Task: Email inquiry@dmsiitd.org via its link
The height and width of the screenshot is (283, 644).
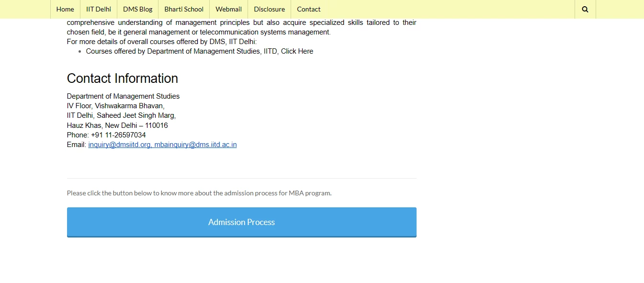Action: coord(119,145)
